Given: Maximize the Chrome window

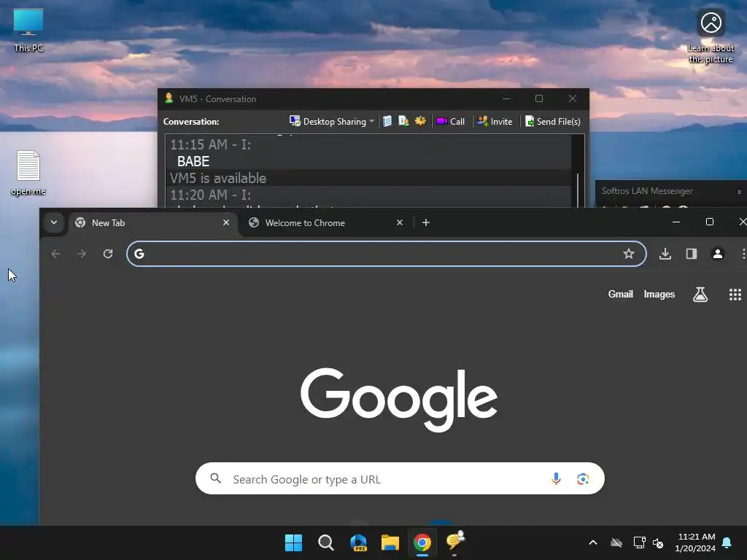Looking at the screenshot, I should tap(709, 222).
